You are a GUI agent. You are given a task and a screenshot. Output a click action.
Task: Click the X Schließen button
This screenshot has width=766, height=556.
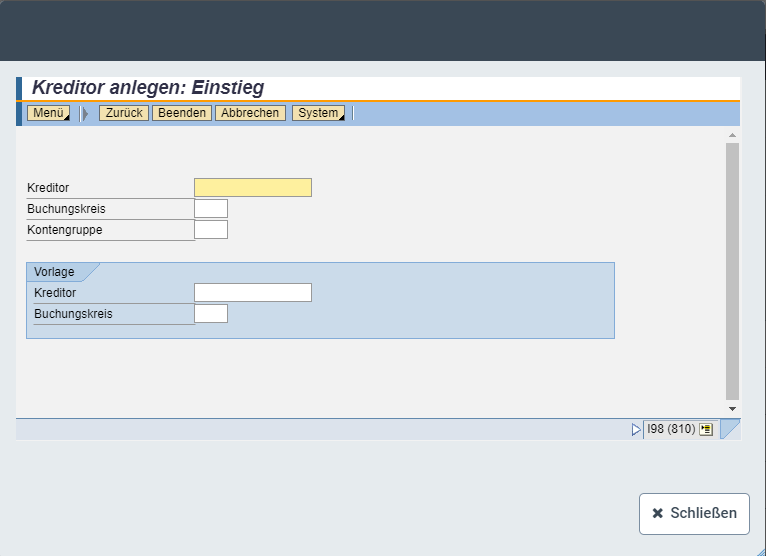click(x=694, y=513)
